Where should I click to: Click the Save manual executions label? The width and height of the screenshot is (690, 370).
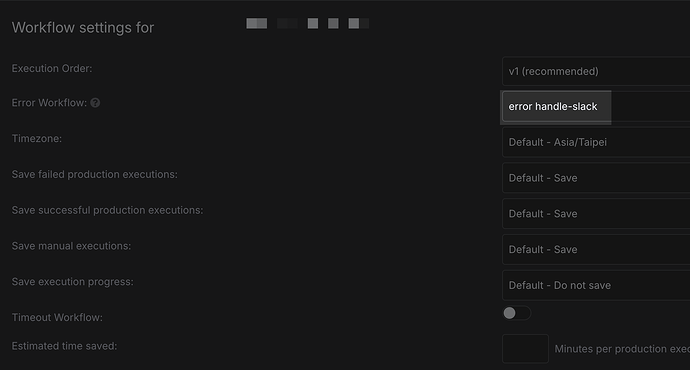[71, 246]
